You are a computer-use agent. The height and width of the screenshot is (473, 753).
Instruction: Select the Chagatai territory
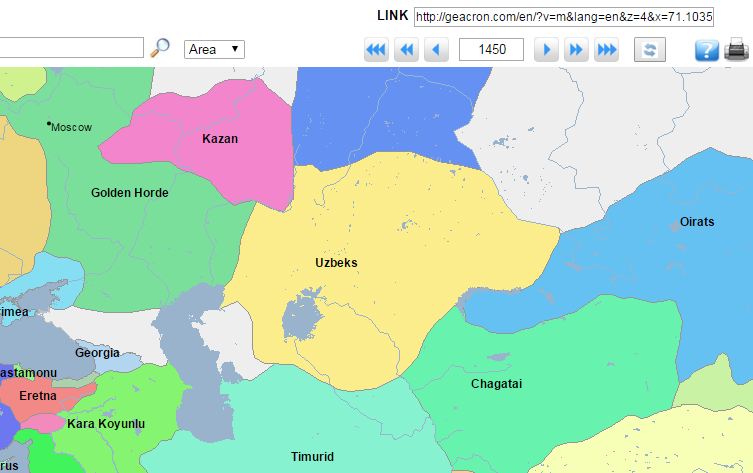497,384
